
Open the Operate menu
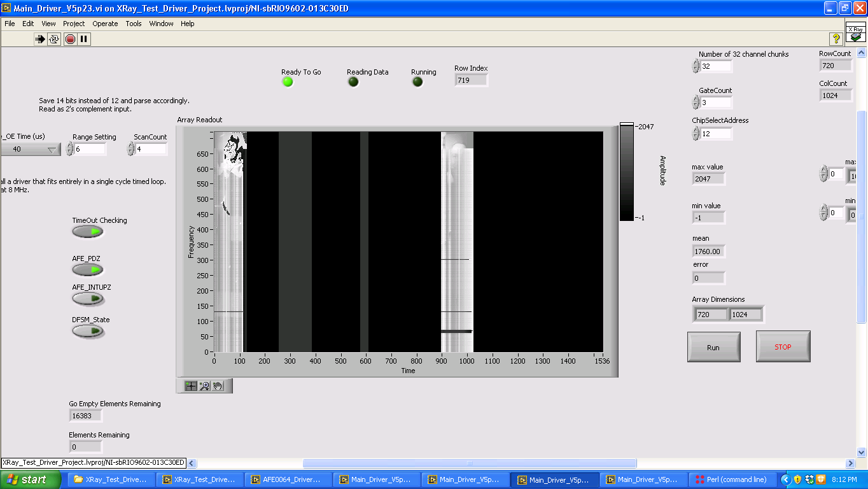[105, 24]
